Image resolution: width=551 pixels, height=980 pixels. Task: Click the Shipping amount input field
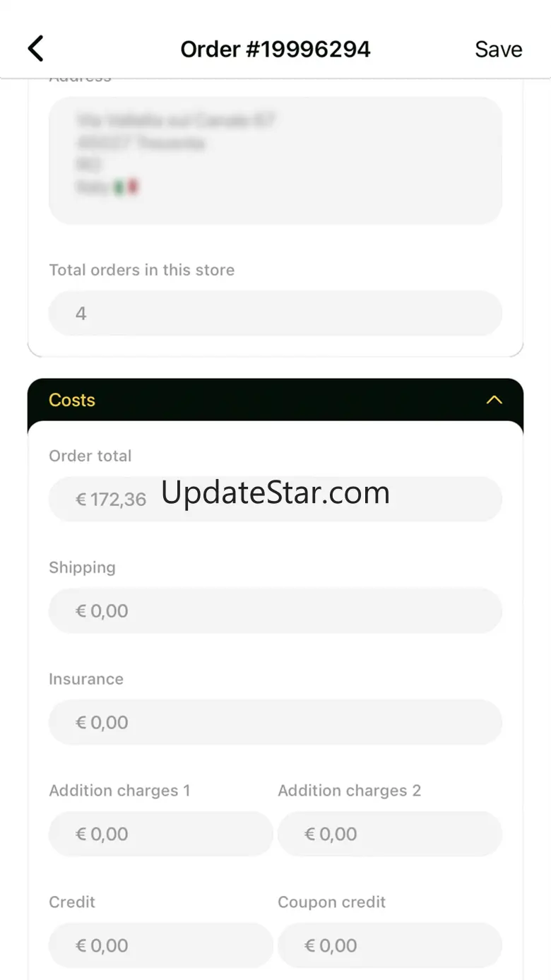(275, 611)
